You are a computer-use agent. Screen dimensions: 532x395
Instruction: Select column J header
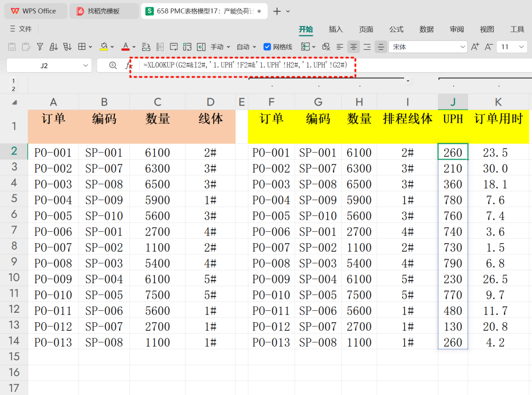click(x=453, y=102)
